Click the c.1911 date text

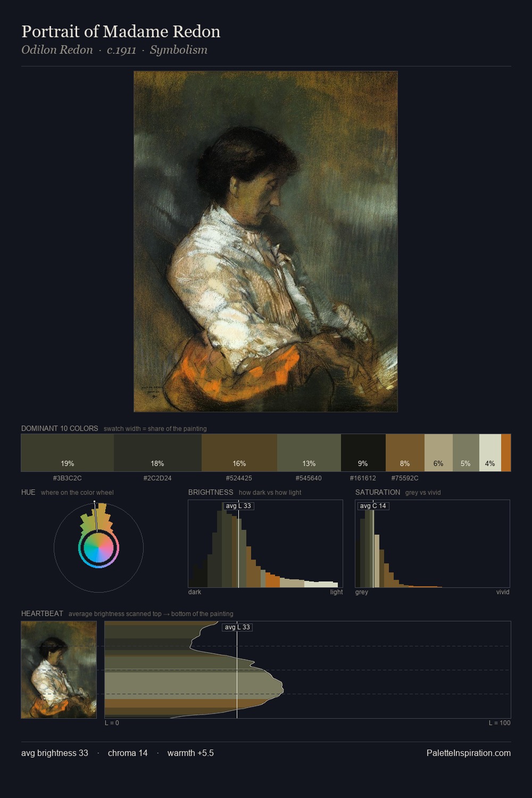click(x=121, y=50)
